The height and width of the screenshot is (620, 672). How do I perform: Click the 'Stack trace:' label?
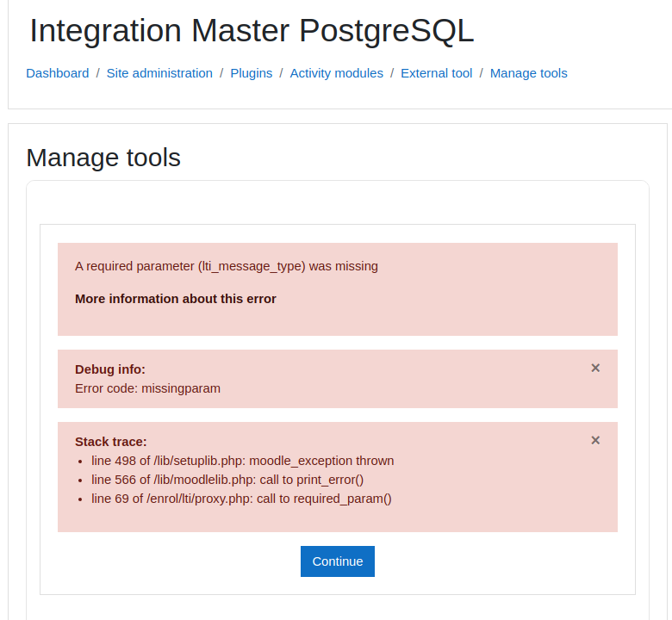(110, 442)
